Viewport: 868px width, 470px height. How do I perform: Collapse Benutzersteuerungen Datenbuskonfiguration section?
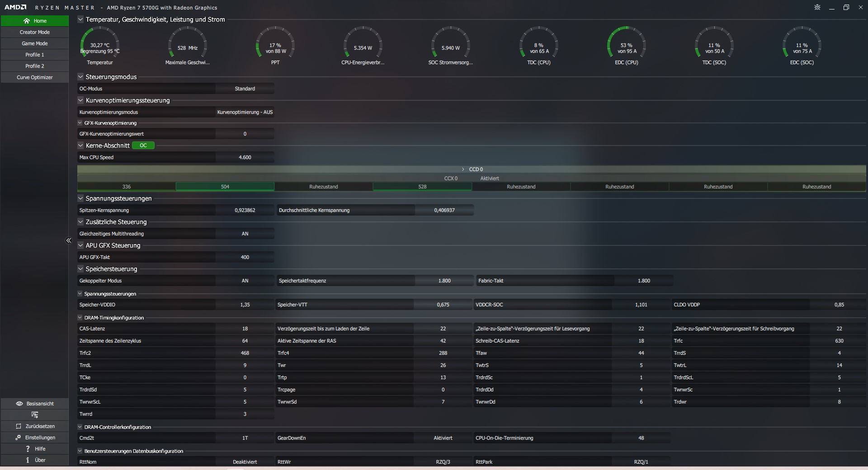tap(80, 451)
